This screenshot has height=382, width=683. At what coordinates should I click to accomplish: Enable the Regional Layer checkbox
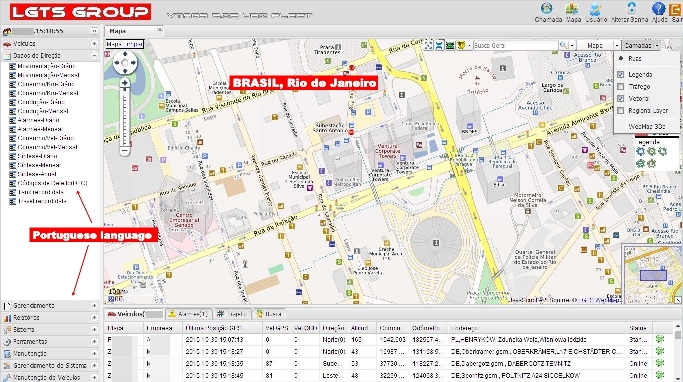tap(621, 111)
